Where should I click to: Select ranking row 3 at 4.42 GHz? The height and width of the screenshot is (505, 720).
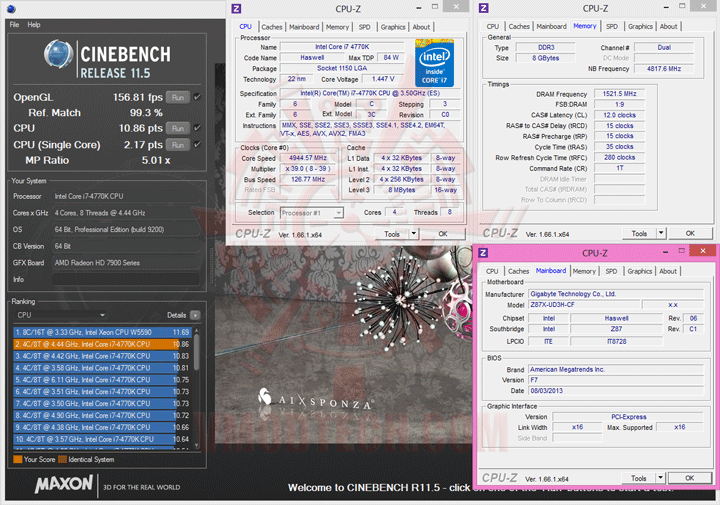pyautogui.click(x=101, y=356)
